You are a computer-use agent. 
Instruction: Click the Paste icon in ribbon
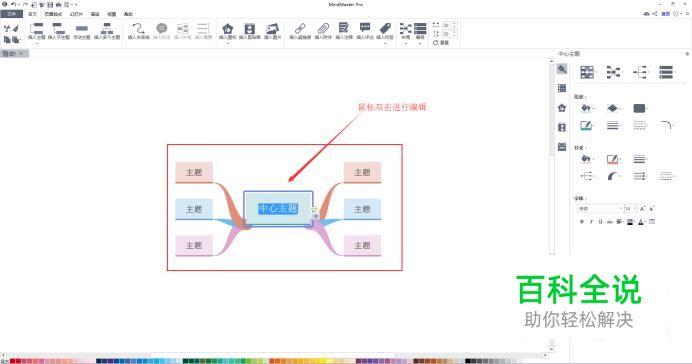pos(16,40)
